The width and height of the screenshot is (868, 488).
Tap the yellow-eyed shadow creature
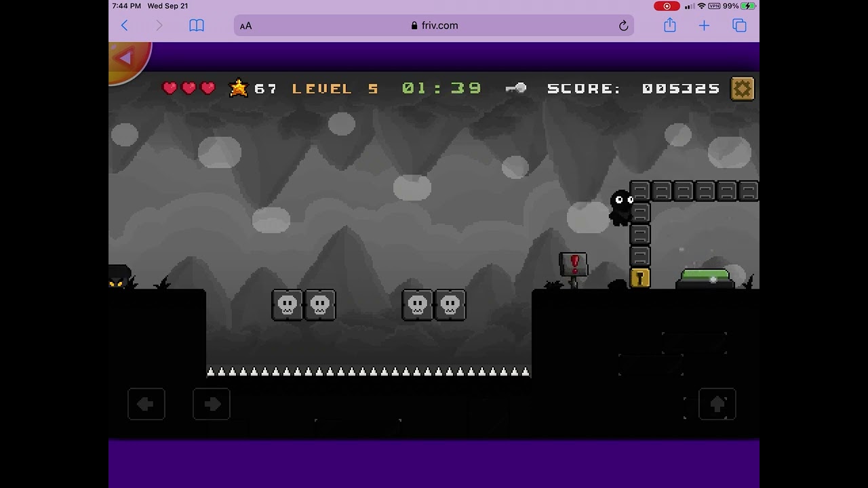click(x=119, y=277)
